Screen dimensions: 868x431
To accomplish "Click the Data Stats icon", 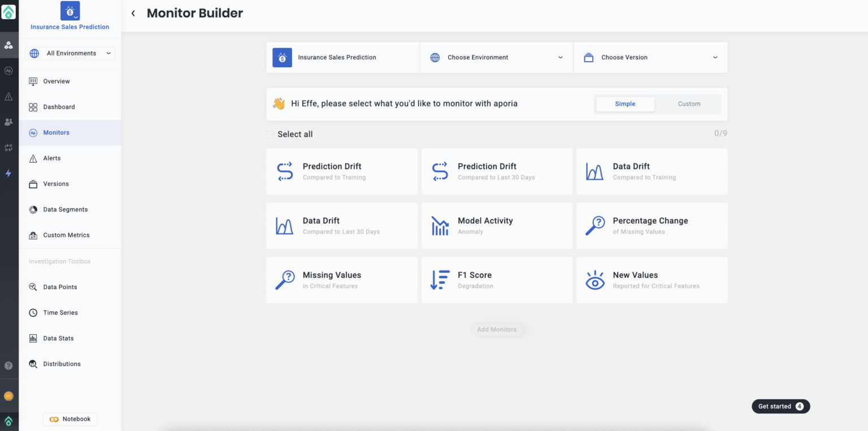I will pyautogui.click(x=33, y=338).
